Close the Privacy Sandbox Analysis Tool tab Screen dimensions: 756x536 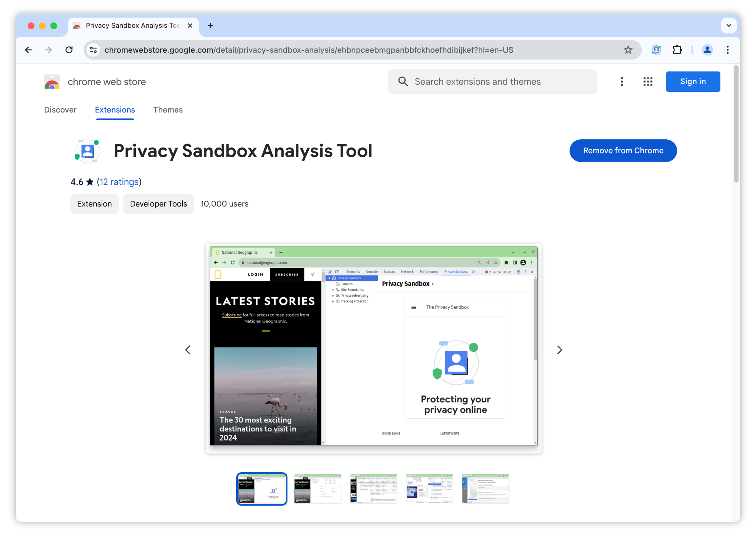[190, 26]
